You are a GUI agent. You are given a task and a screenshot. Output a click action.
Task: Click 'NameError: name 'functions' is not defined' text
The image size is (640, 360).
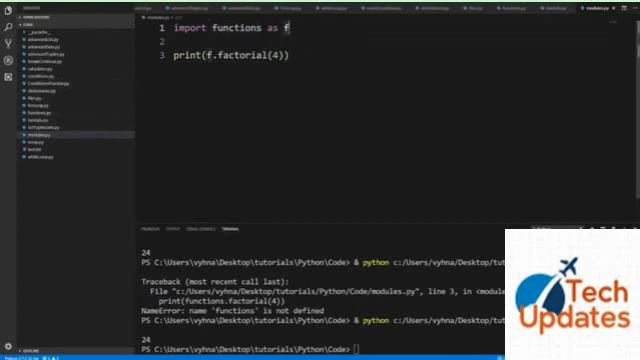233,311
